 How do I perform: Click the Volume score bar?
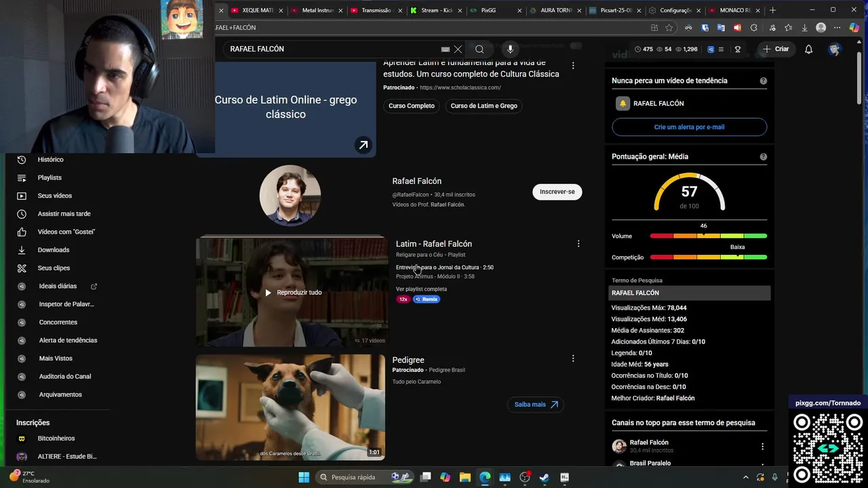pos(708,236)
